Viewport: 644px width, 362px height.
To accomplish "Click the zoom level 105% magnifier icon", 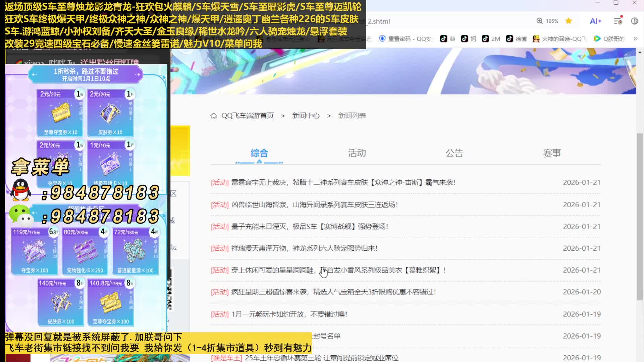I will tap(540, 21).
